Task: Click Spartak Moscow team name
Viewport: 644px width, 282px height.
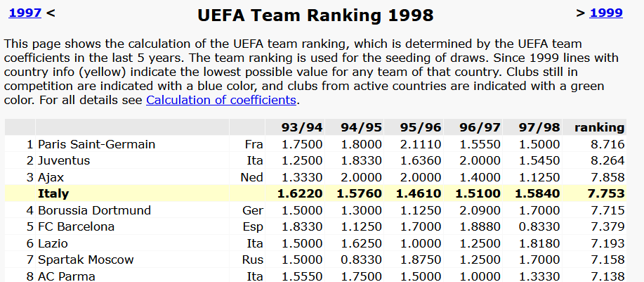Action: (x=86, y=259)
